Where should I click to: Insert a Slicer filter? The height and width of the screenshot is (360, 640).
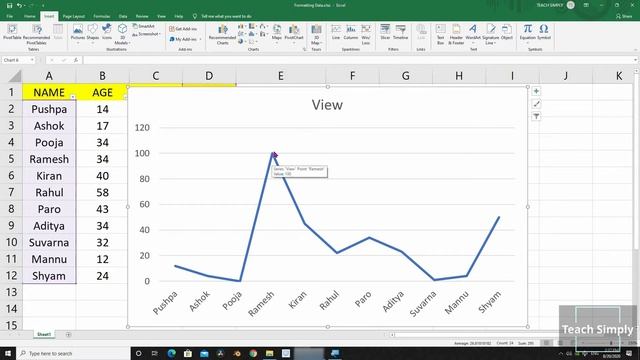pyautogui.click(x=385, y=32)
